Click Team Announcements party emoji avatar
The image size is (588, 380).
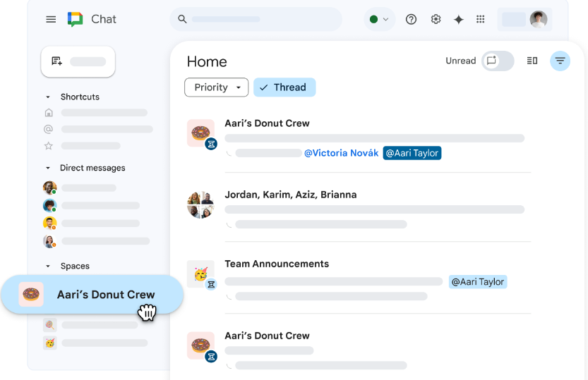200,274
